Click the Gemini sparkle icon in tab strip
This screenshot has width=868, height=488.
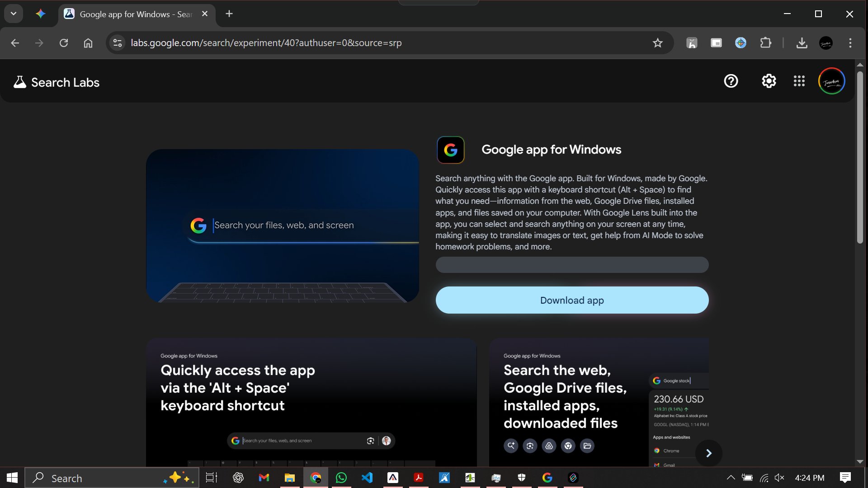[x=41, y=14]
